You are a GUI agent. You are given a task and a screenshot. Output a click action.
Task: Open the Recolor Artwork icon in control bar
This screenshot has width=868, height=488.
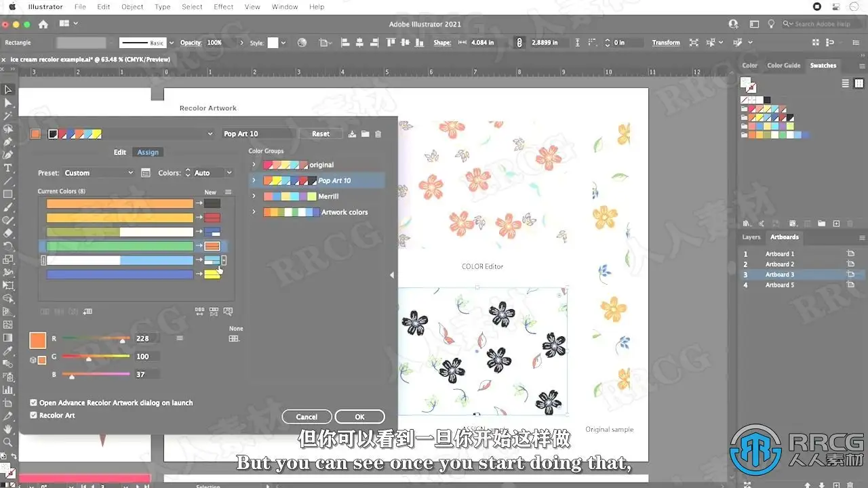coord(302,42)
